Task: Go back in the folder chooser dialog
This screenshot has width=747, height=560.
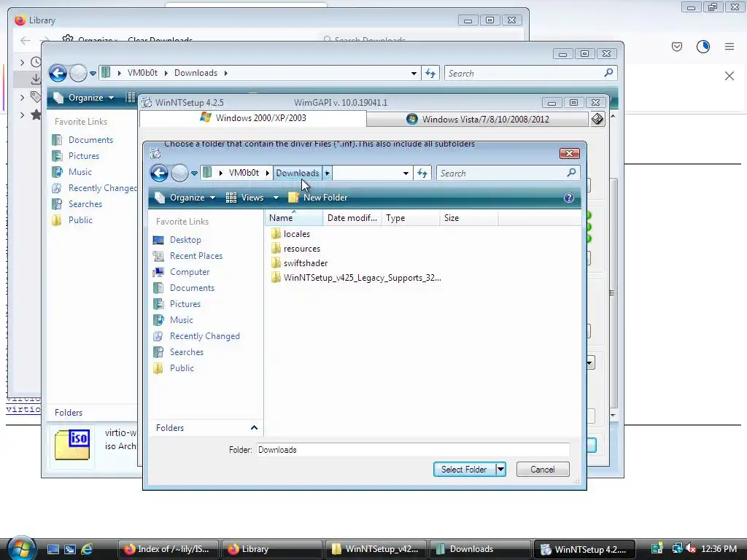Action: coord(159,173)
